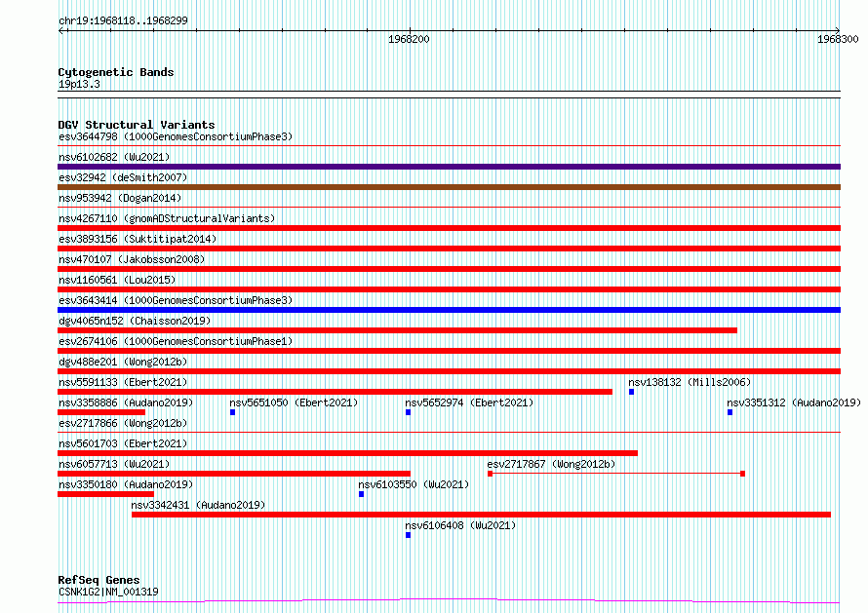Click the 1968200 ruler position label
Viewport: 868px width, 613px height.
409,40
